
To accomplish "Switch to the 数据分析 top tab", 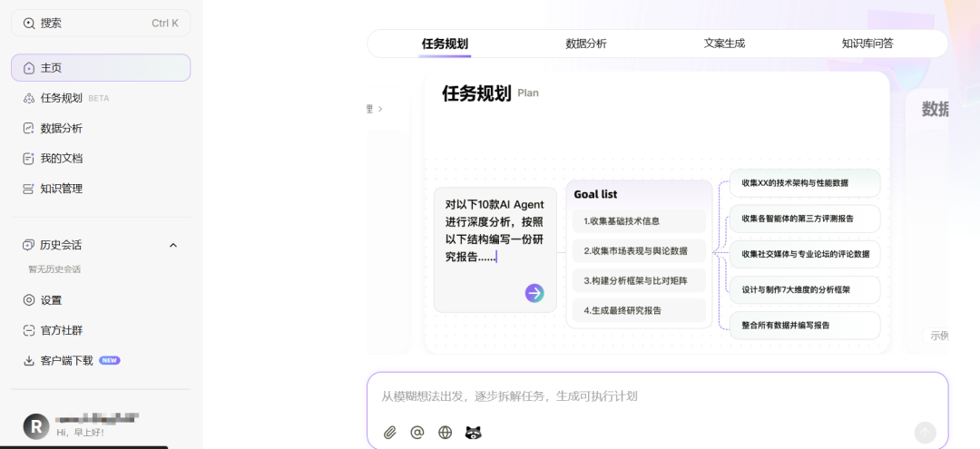I will point(585,44).
